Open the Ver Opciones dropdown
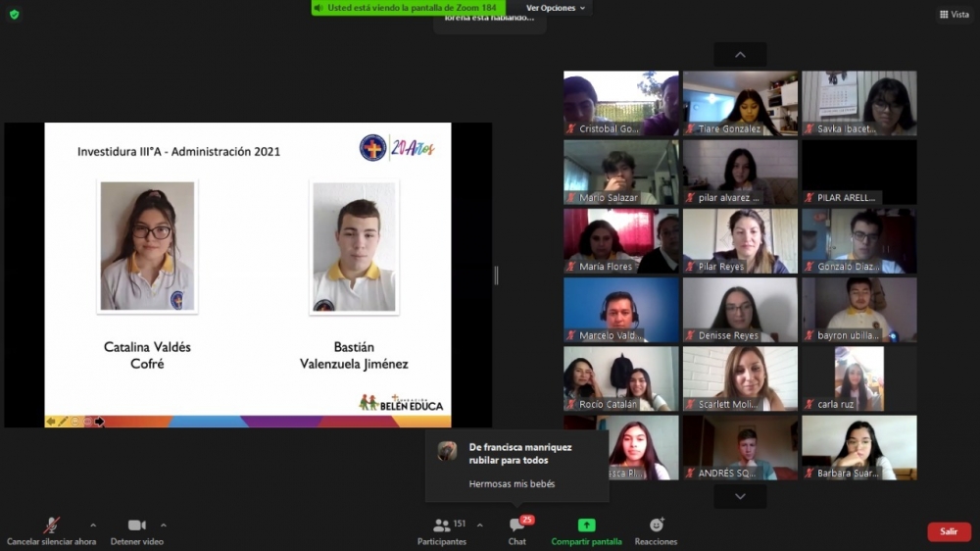Image resolution: width=980 pixels, height=551 pixels. (555, 8)
